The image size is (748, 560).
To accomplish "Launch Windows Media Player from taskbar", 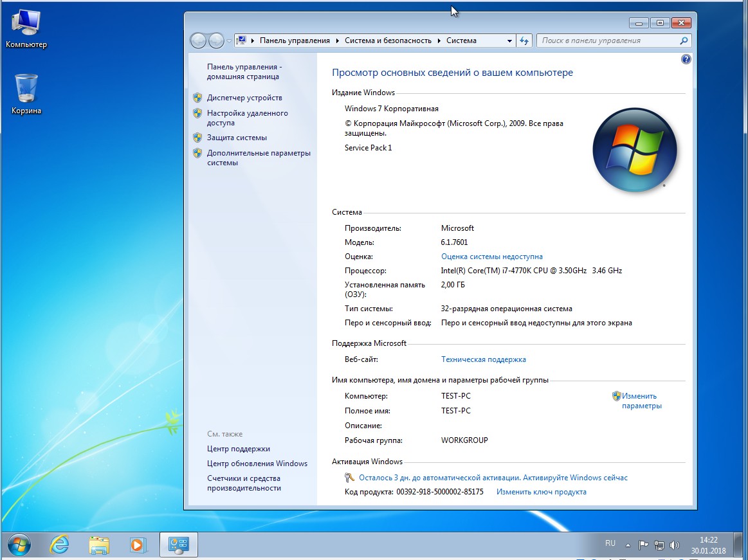I will (138, 545).
